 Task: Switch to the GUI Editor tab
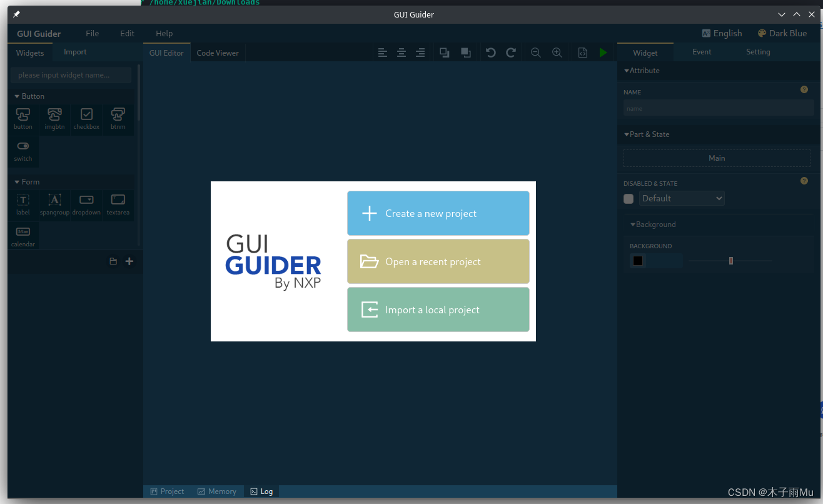click(x=166, y=53)
